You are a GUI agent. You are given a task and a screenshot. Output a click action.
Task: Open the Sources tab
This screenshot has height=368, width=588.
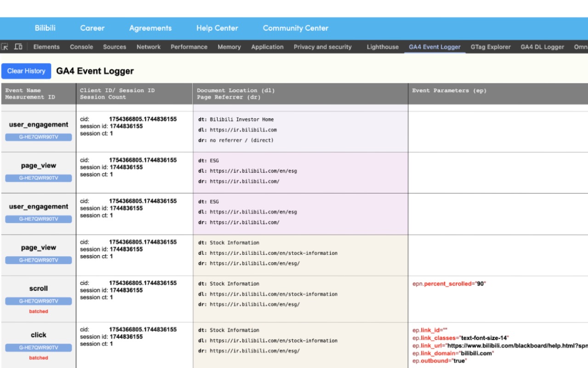(115, 47)
